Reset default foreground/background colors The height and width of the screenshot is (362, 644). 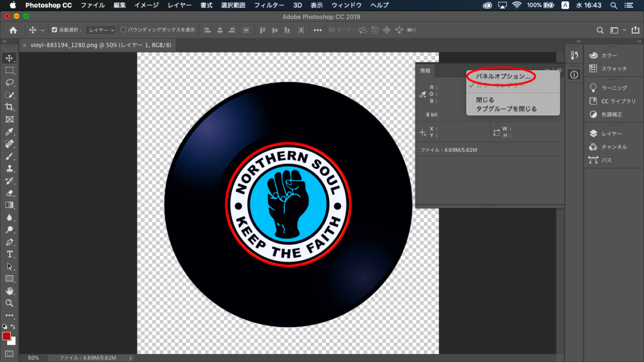[x=5, y=327]
